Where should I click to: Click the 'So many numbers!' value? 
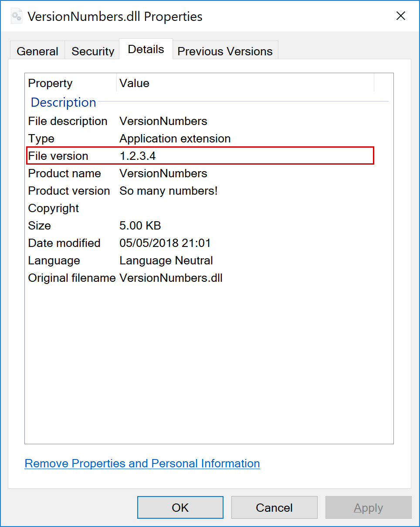(x=169, y=191)
